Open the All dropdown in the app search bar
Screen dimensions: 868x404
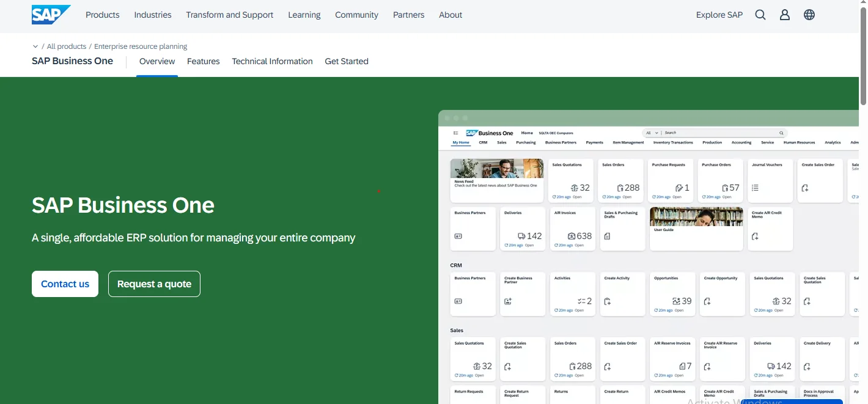point(652,133)
